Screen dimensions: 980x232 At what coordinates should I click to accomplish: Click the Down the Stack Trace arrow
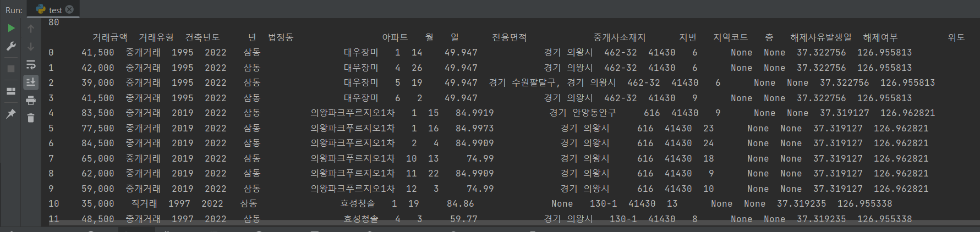click(31, 46)
